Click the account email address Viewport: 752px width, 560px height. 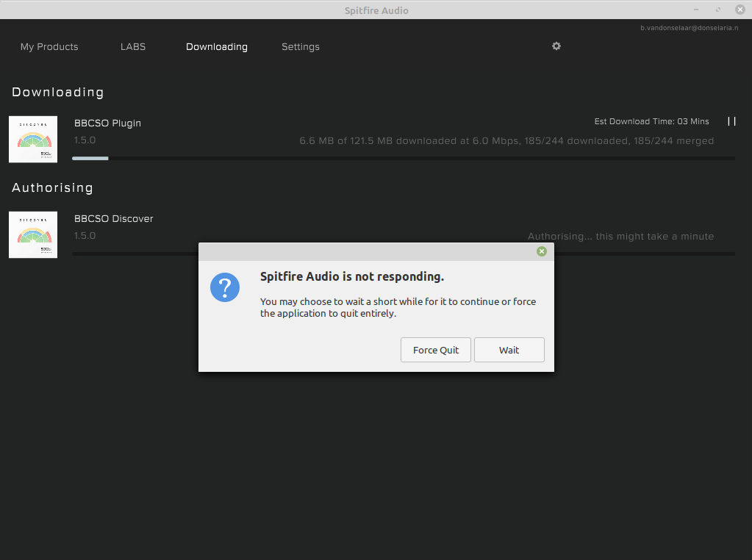pyautogui.click(x=690, y=28)
